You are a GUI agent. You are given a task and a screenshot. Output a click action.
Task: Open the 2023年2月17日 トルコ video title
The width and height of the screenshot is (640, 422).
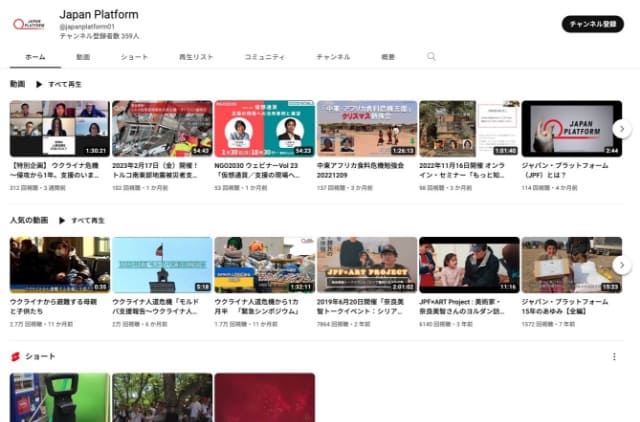(x=156, y=170)
